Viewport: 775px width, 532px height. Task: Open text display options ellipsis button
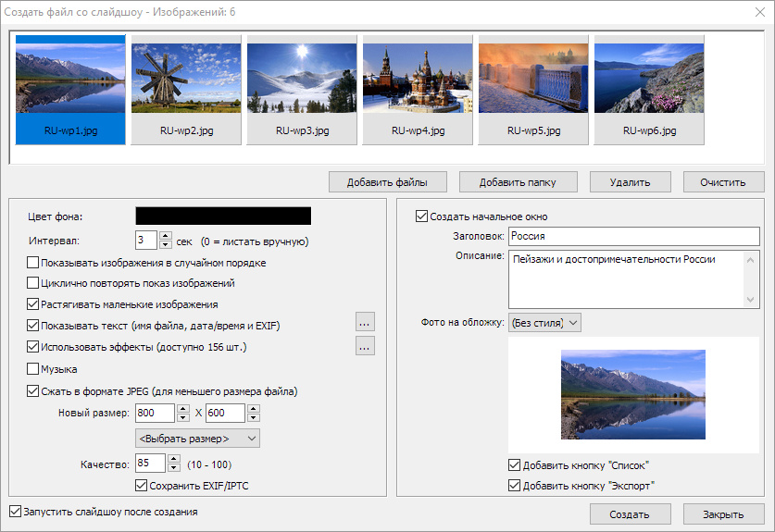coord(365,322)
